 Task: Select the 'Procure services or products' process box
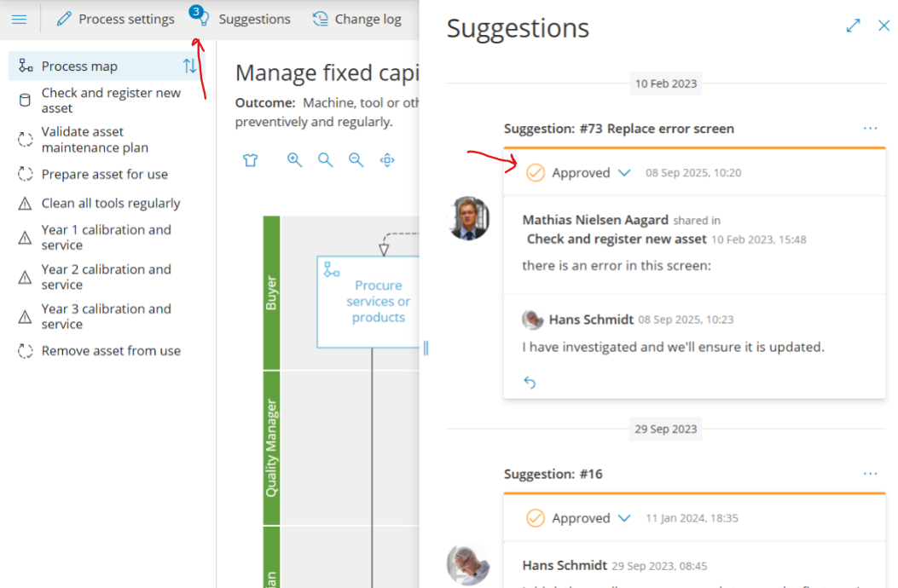tap(378, 302)
